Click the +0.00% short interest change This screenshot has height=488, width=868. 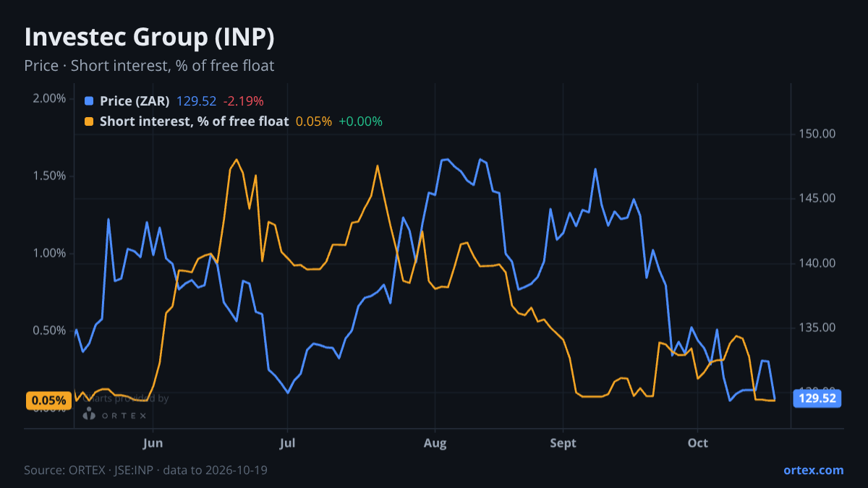click(x=360, y=121)
